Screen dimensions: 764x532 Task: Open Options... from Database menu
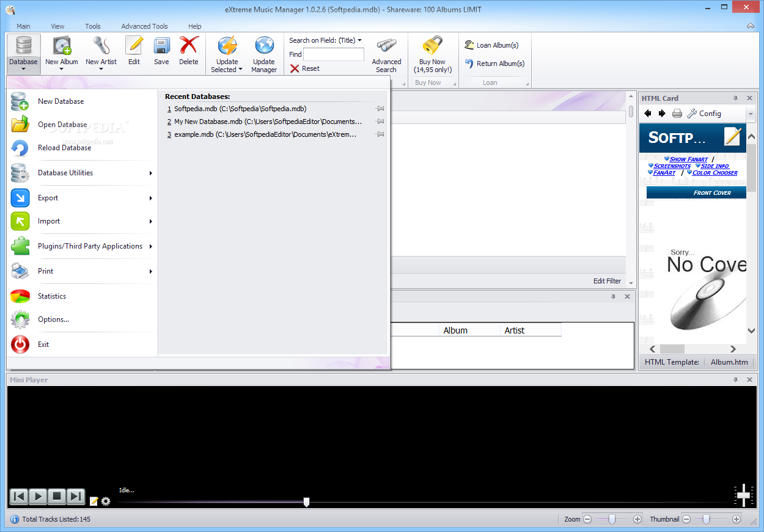(82, 319)
